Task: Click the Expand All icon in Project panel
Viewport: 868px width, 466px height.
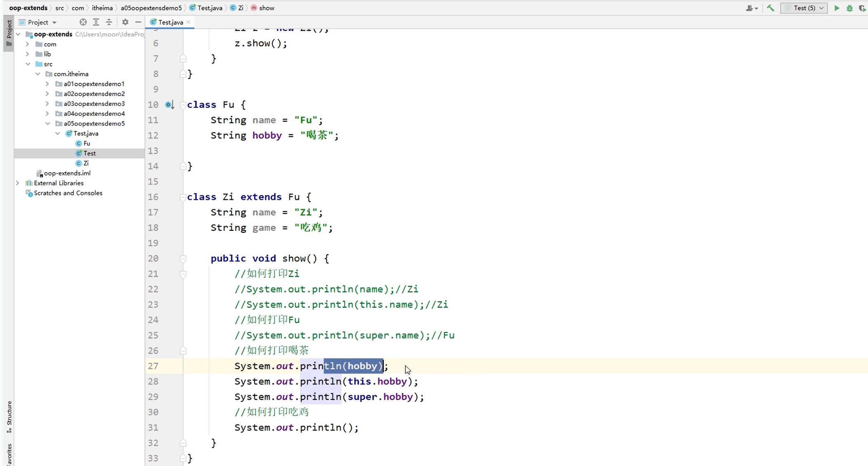Action: coord(96,22)
